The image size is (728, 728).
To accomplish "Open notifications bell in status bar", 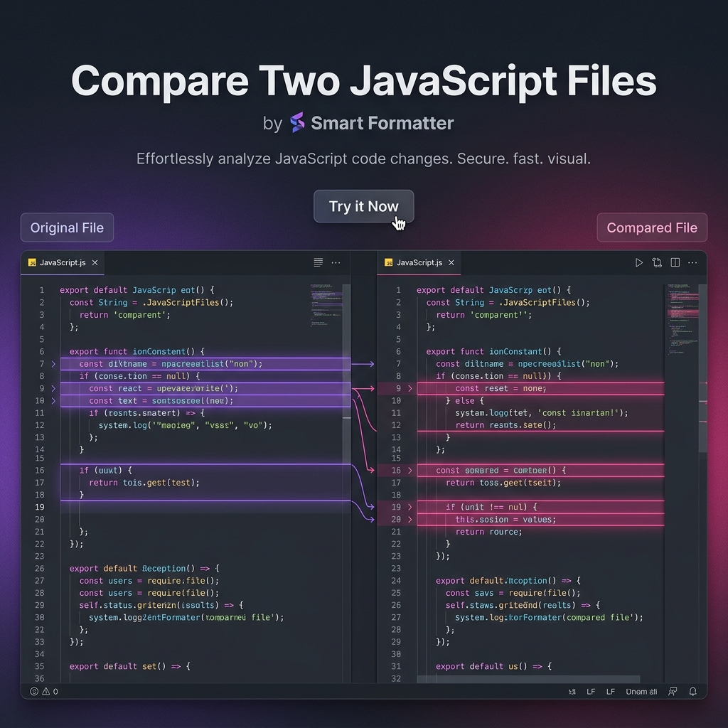I will click(692, 692).
